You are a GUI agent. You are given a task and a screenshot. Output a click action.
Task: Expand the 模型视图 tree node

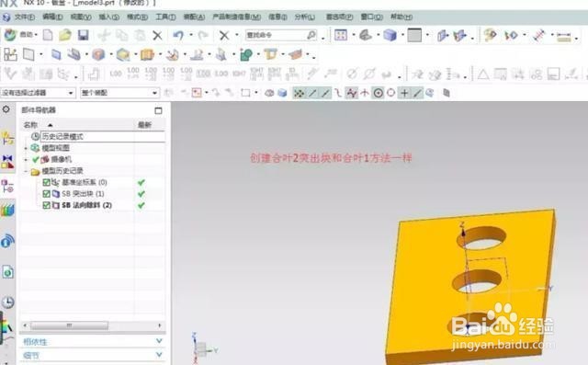(26, 149)
